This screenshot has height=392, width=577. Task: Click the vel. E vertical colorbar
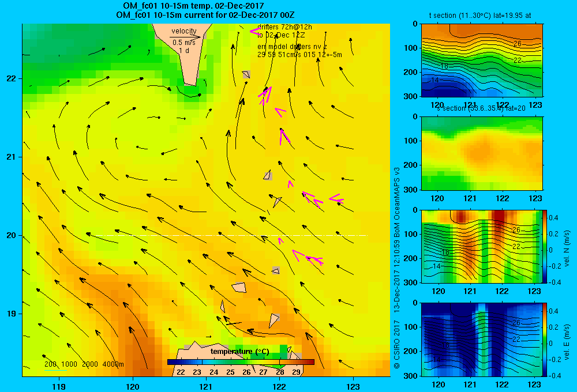click(x=545, y=340)
